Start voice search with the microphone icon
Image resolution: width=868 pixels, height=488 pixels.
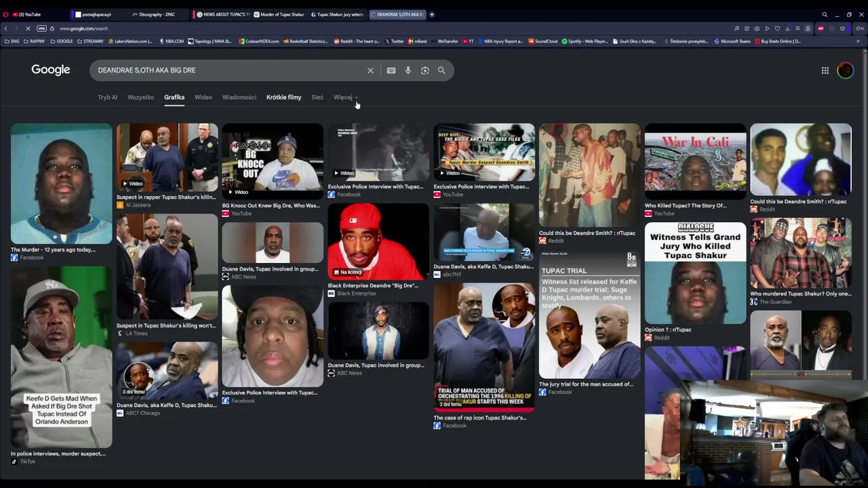[x=408, y=70]
